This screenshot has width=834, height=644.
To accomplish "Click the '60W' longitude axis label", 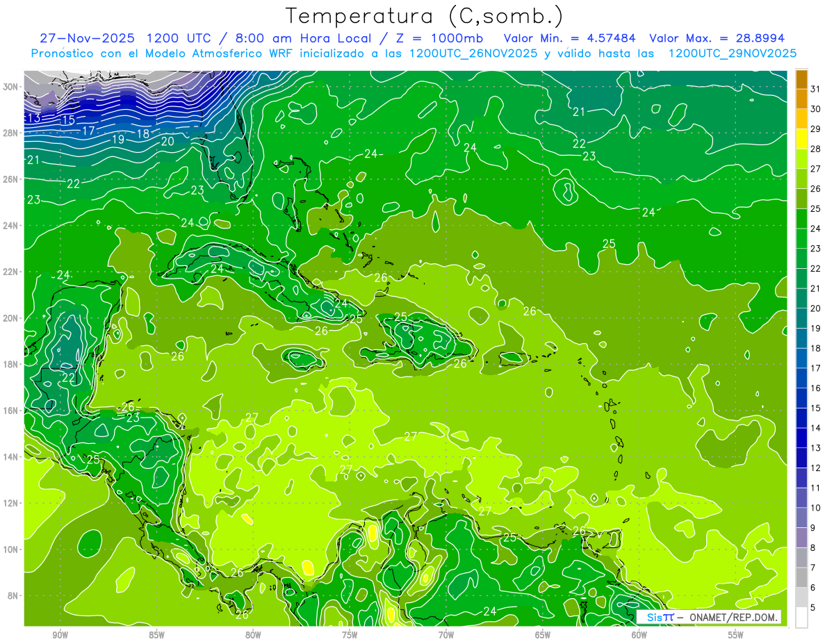I will pos(639,635).
